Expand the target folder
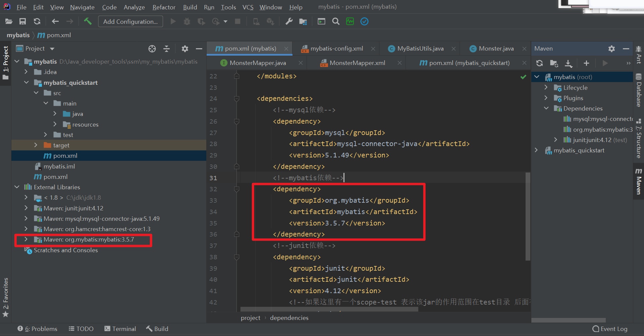 tap(36, 145)
